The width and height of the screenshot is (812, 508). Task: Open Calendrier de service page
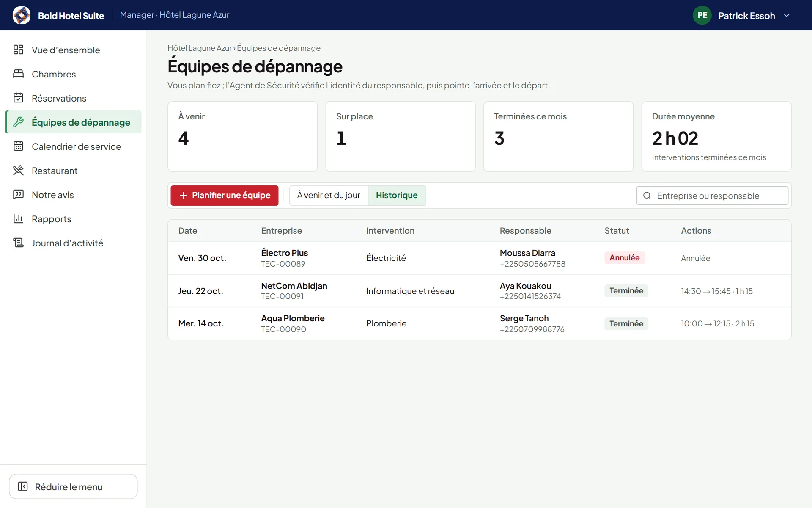pyautogui.click(x=74, y=146)
